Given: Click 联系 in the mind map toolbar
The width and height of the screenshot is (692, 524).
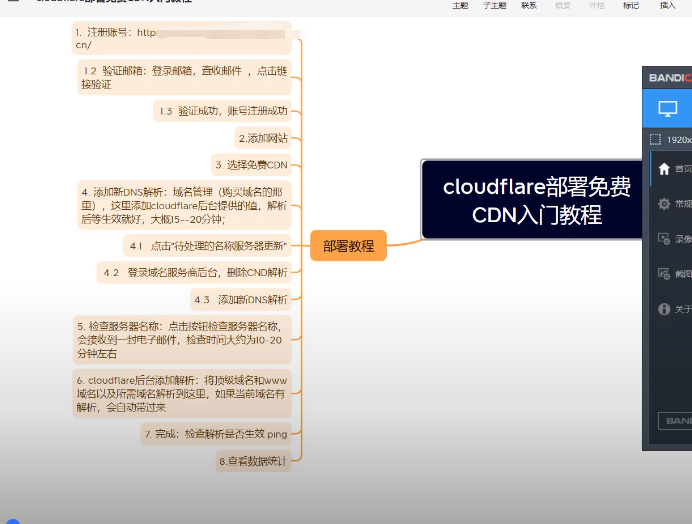Looking at the screenshot, I should [x=529, y=5].
